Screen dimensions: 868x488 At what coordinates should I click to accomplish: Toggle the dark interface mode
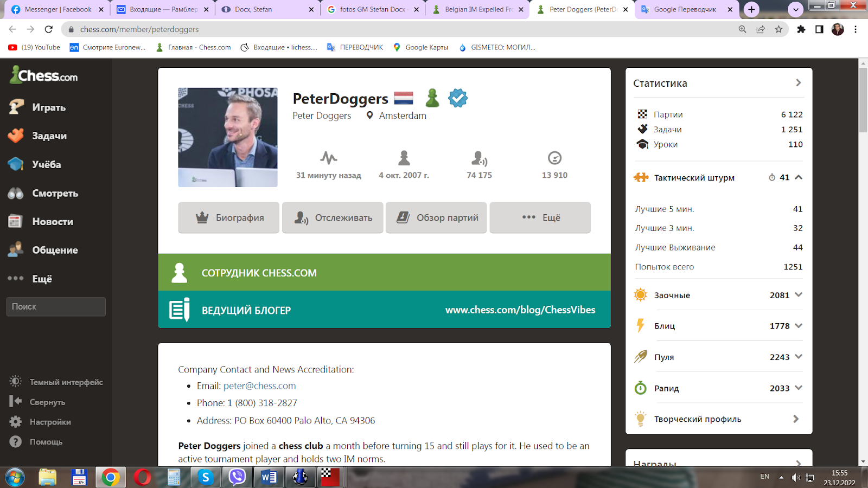(56, 382)
